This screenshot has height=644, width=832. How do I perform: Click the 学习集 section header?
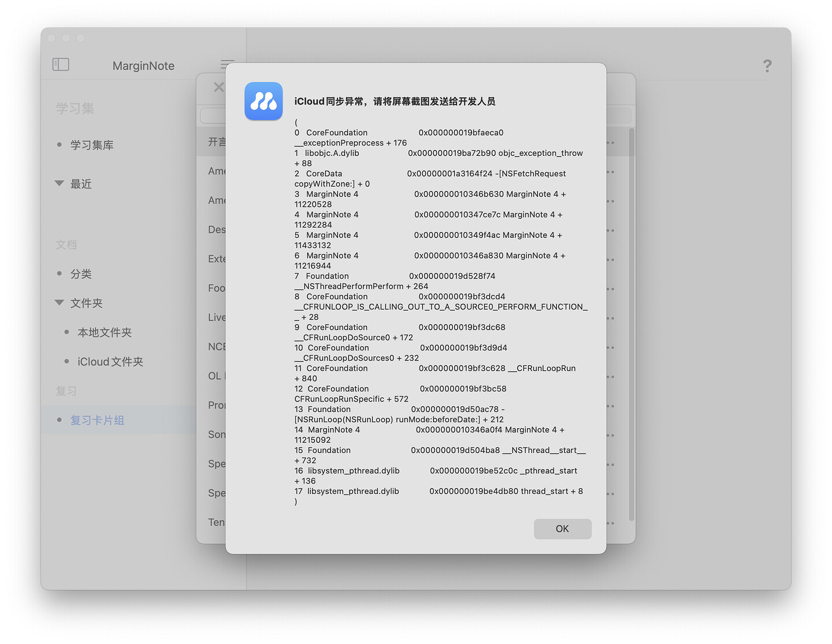click(75, 108)
